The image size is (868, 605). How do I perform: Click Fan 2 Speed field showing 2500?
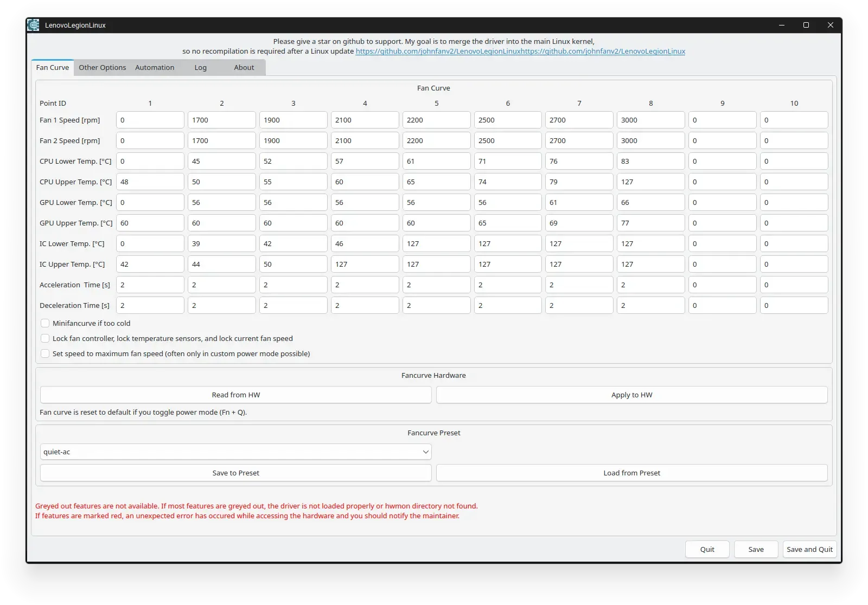point(508,140)
